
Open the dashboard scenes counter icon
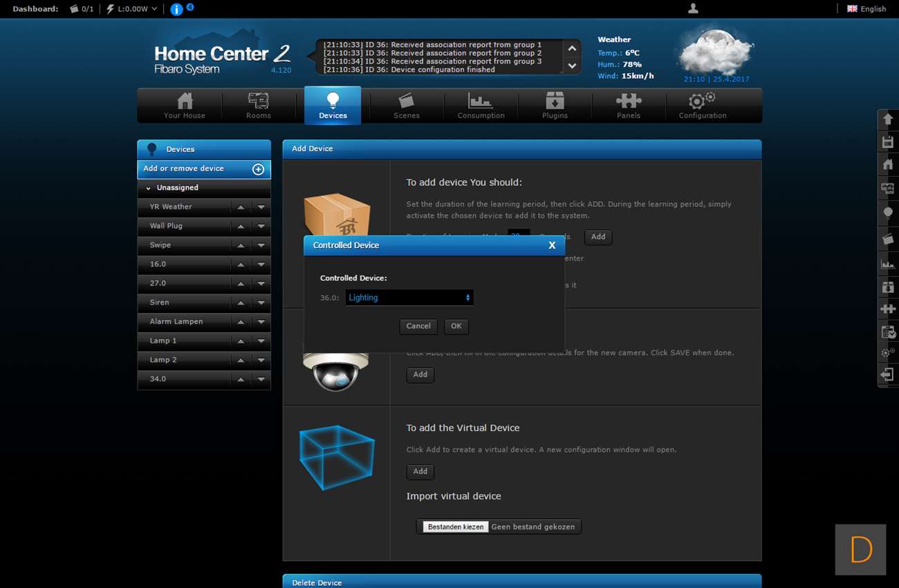pos(74,9)
